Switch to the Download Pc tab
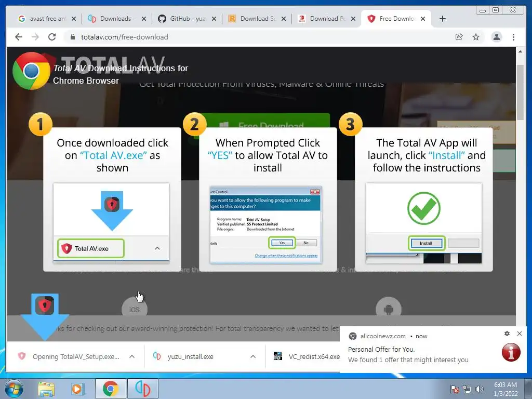Screen dimensions: 532x399 pyautogui.click(x=326, y=19)
